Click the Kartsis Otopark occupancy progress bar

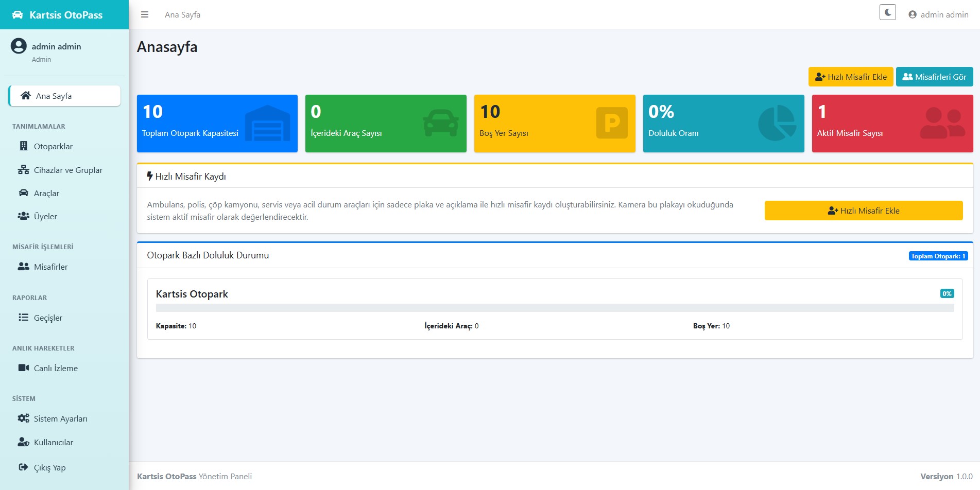pyautogui.click(x=555, y=308)
